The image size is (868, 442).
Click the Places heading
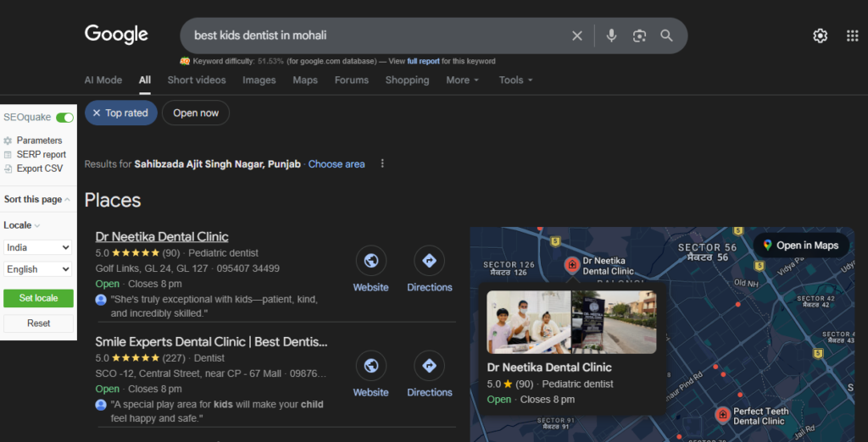113,201
